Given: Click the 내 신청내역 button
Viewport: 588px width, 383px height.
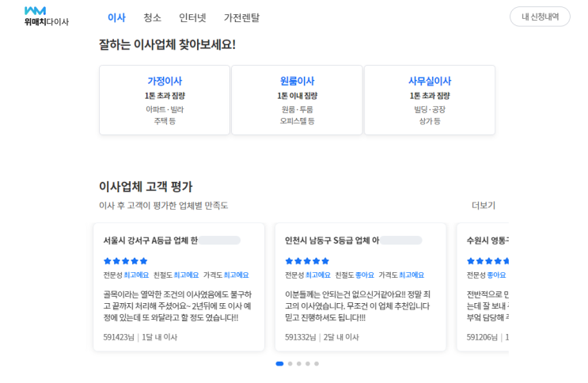Looking at the screenshot, I should coord(540,17).
